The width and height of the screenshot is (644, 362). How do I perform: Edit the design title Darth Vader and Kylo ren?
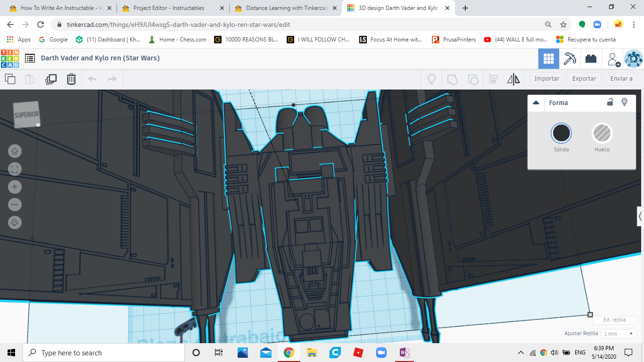100,58
